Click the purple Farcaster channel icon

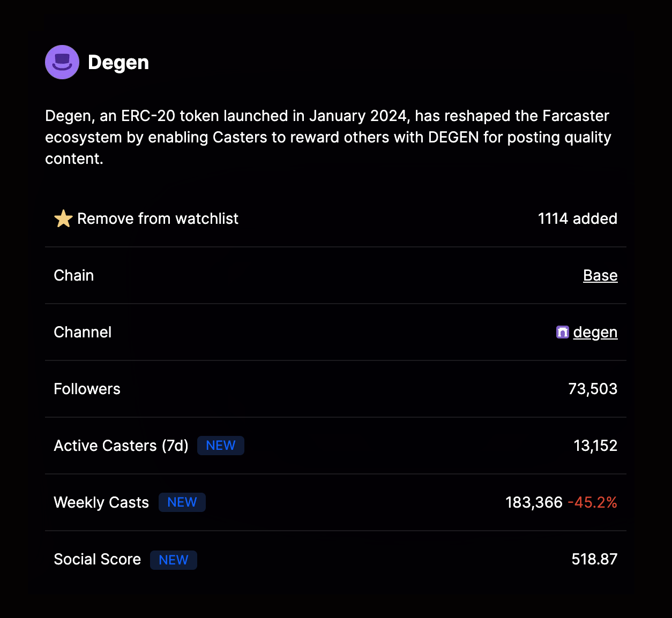click(562, 332)
